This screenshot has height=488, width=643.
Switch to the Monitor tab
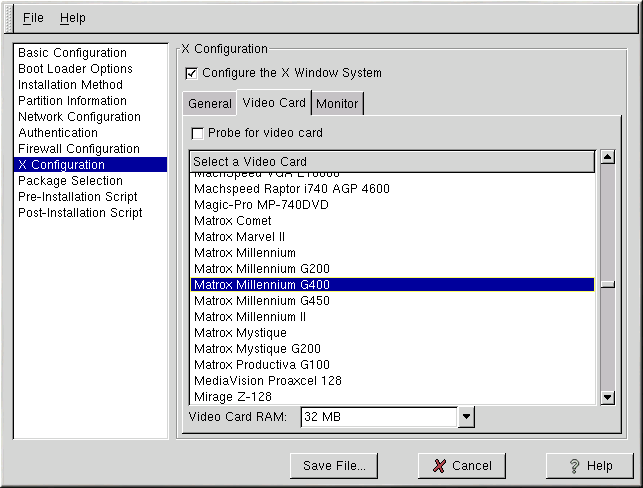[337, 103]
